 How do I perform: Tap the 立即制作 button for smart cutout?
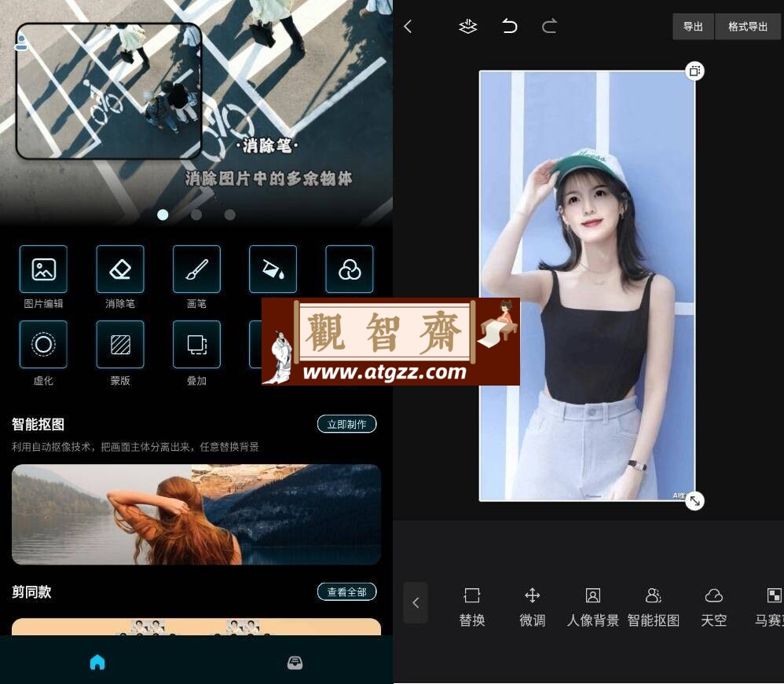[x=347, y=425]
